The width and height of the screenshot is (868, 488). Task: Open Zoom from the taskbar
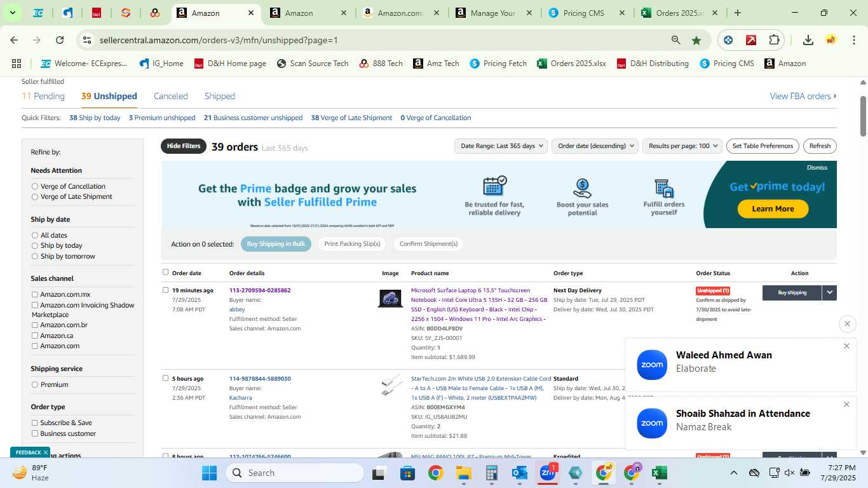pyautogui.click(x=548, y=473)
